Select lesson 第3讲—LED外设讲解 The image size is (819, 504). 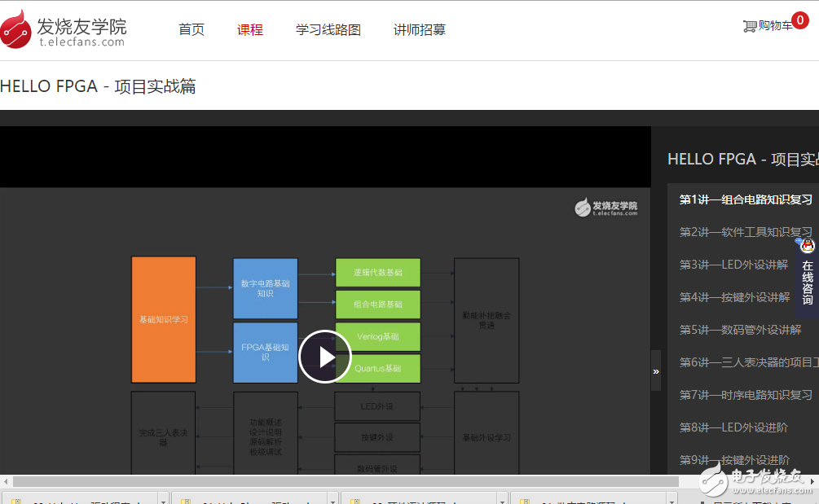733,265
